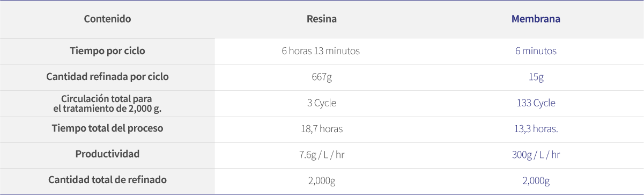
Task: Click the 6 horas 13 minutos cell
Action: 321,51
